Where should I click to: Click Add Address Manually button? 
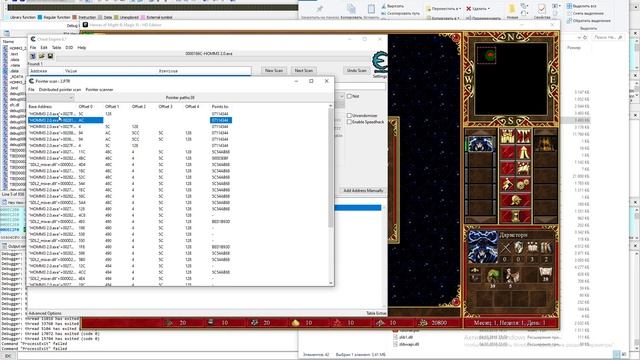pyautogui.click(x=363, y=191)
